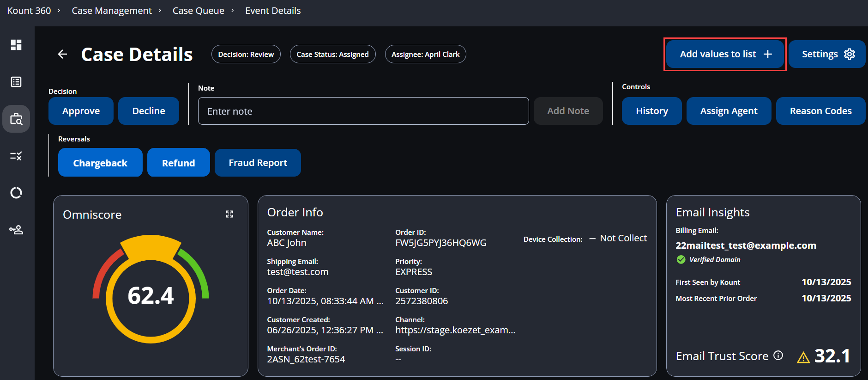The width and height of the screenshot is (868, 380).
Task: Focus the Enter note field
Action: click(363, 111)
